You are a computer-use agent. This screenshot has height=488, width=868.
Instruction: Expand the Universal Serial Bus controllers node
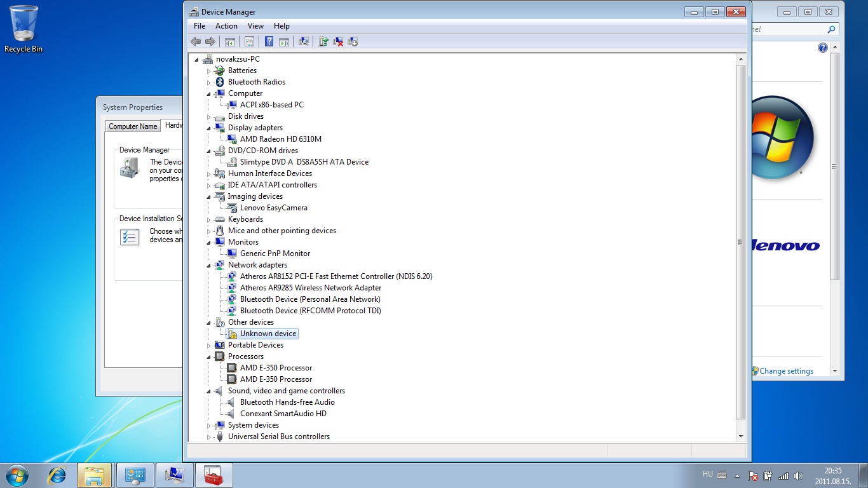click(x=208, y=437)
